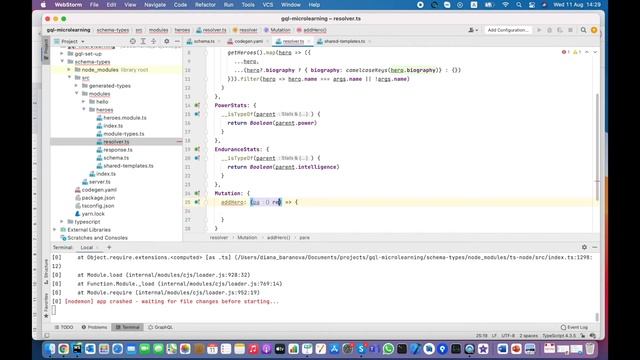
Task: Open server.ts in project tree
Action: [x=100, y=182]
